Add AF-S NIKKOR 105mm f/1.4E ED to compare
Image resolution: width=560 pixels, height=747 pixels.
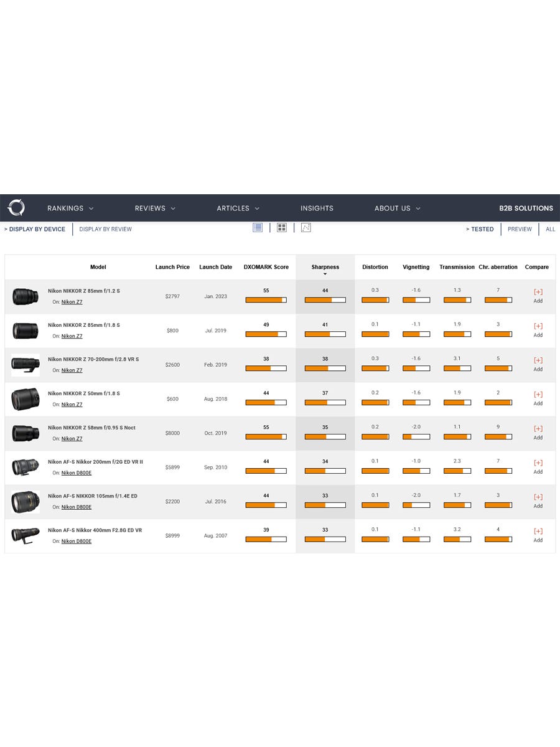click(538, 501)
